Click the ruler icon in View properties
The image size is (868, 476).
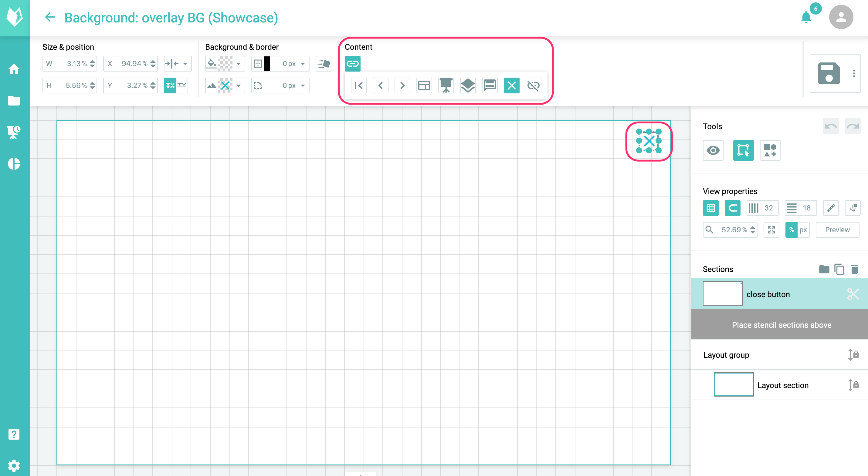pyautogui.click(x=831, y=208)
